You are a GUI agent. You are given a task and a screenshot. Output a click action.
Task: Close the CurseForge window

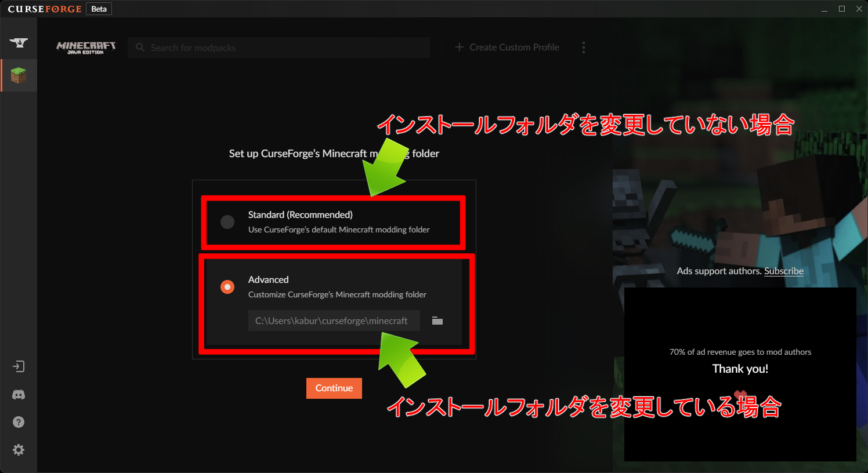(x=859, y=9)
